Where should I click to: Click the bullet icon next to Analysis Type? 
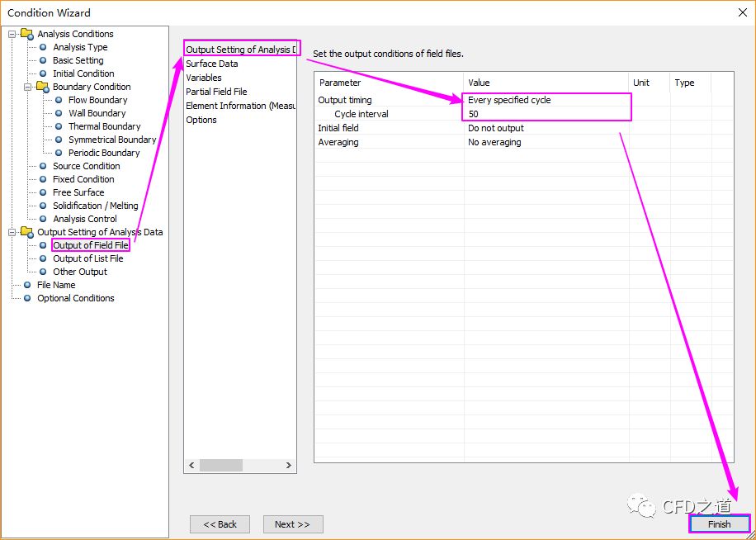pos(43,47)
